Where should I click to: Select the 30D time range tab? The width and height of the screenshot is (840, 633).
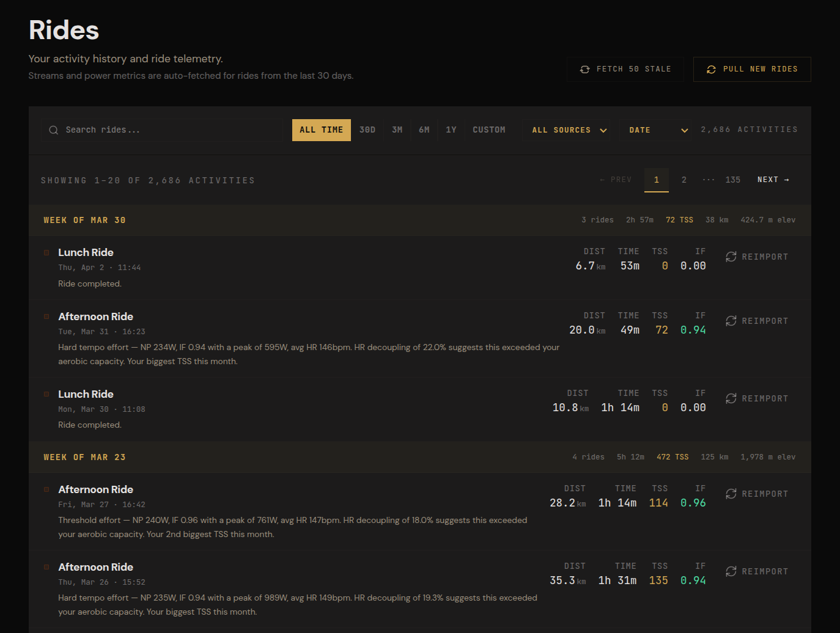(x=367, y=130)
